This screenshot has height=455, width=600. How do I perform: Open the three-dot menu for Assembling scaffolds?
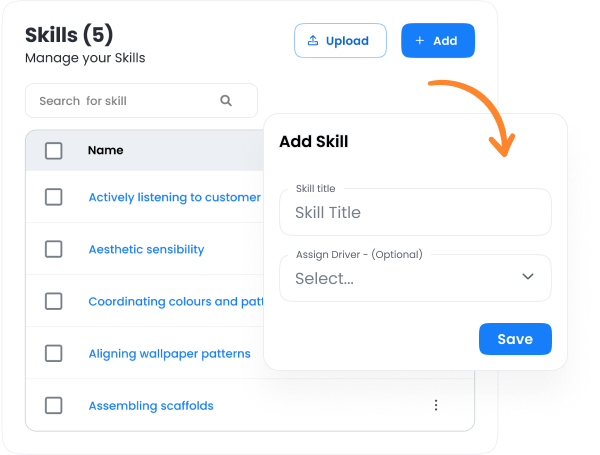[x=436, y=405]
